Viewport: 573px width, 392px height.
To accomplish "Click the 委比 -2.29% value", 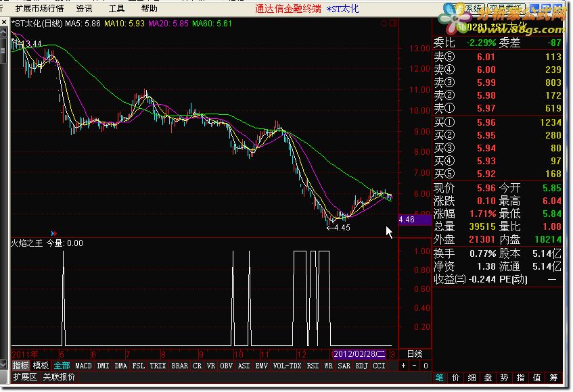I will tap(481, 43).
